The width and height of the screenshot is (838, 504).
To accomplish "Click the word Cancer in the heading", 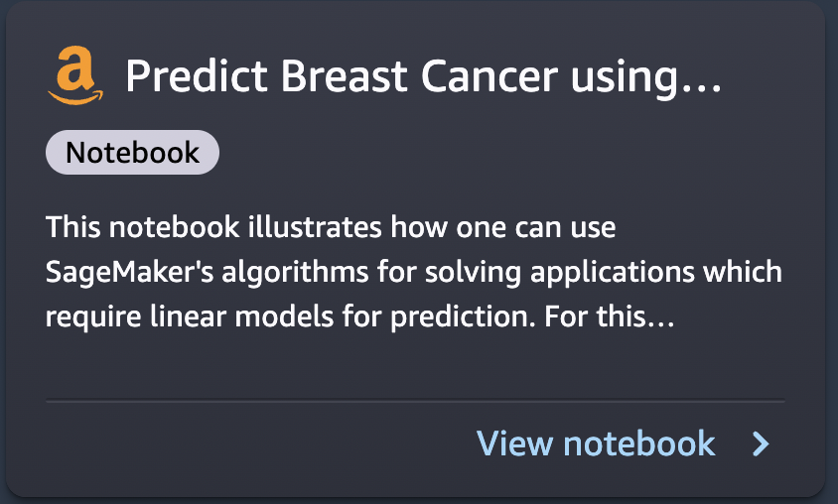I will 489,75.
